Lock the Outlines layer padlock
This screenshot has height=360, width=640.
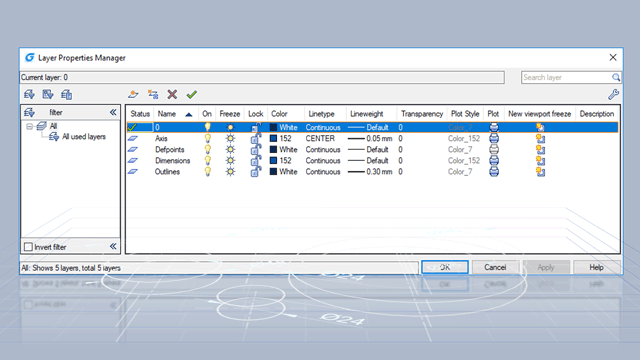tap(256, 171)
